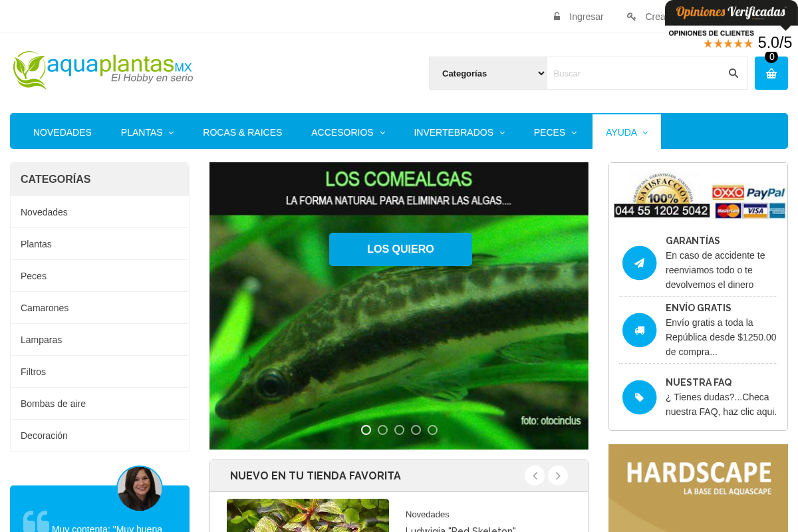798x532 pixels.
Task: Expand the INVERTEBRADOS menu chevron
Action: click(502, 132)
